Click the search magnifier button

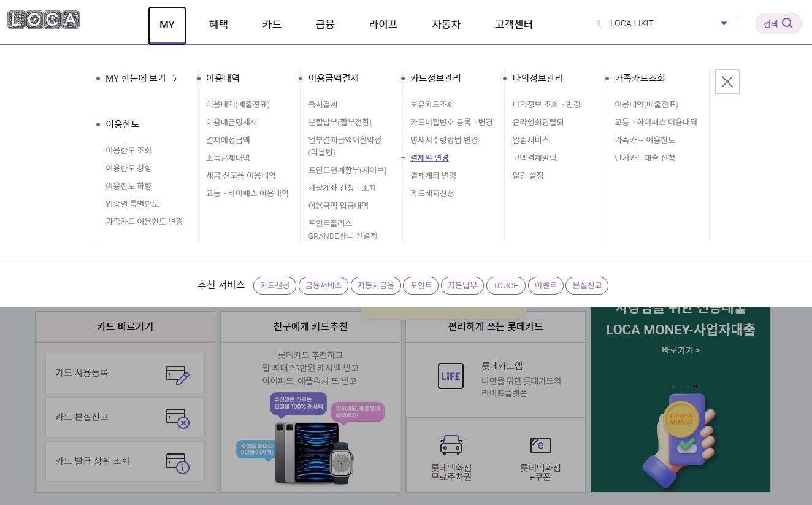(x=778, y=24)
